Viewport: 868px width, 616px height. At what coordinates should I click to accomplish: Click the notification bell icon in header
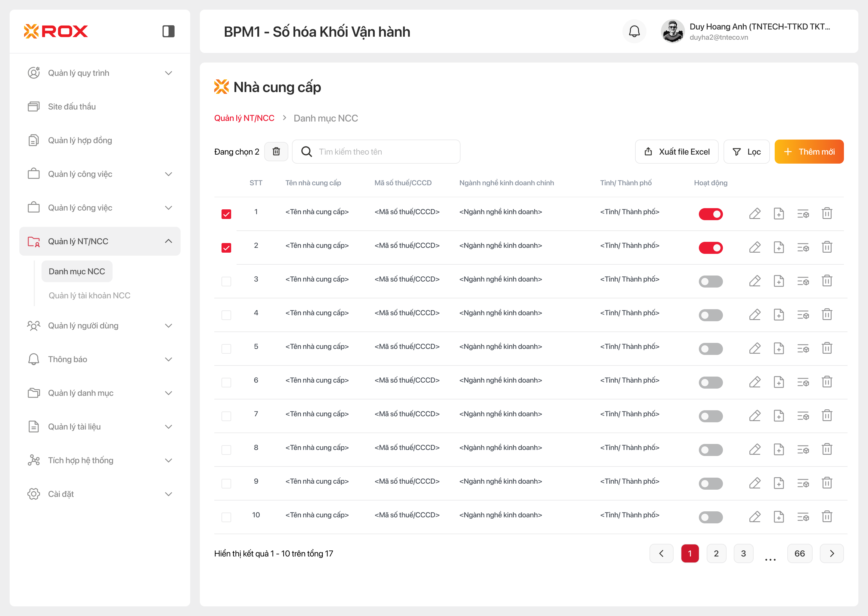click(x=634, y=32)
